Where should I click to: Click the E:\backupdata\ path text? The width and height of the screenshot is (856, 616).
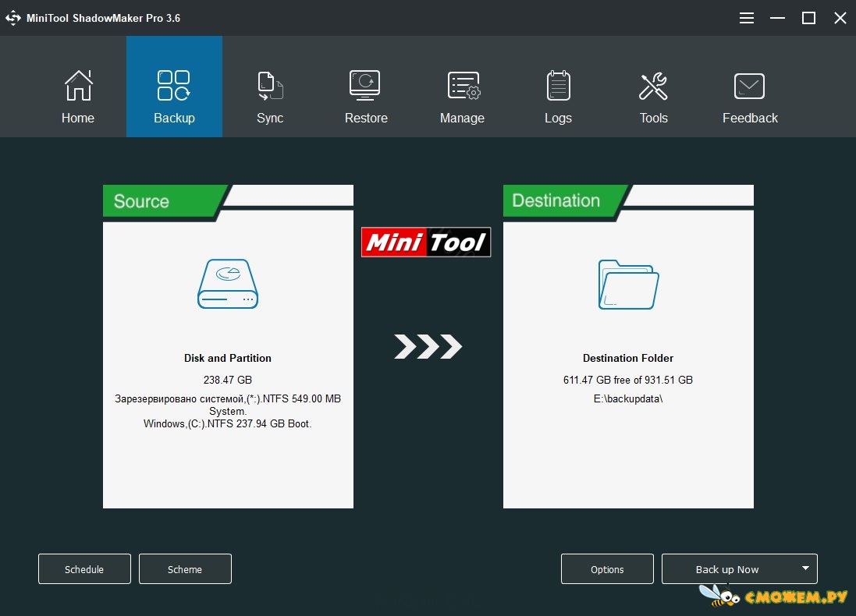[628, 399]
